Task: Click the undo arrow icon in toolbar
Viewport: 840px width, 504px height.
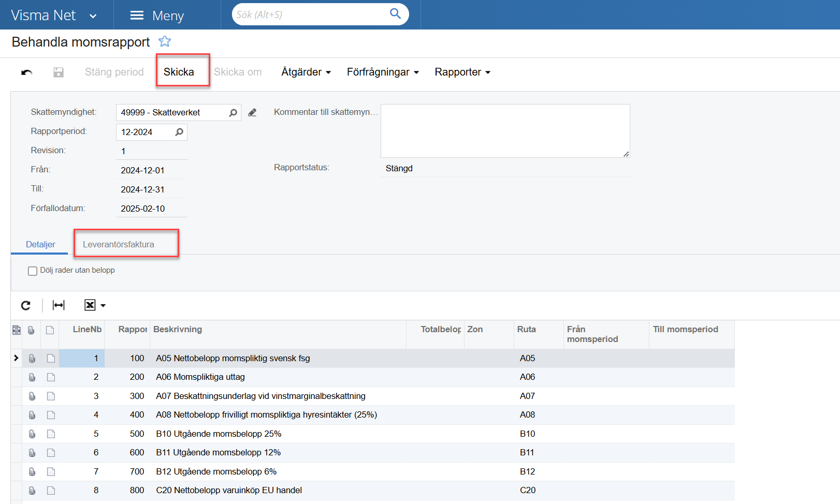Action: click(27, 72)
